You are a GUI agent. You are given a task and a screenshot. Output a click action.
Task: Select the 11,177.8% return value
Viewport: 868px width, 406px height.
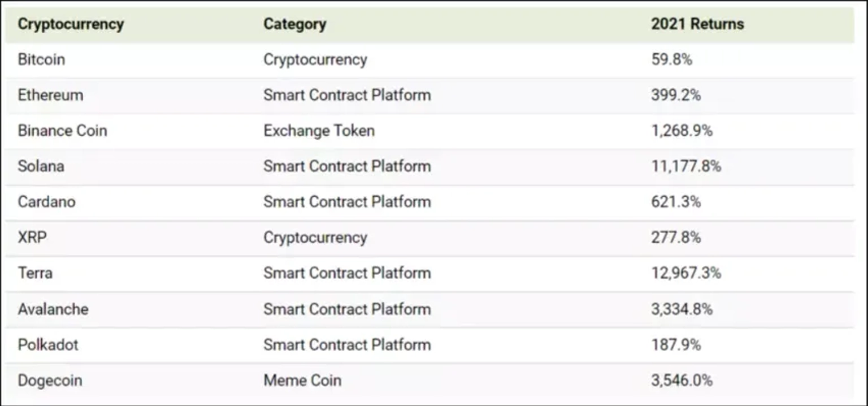coord(686,166)
